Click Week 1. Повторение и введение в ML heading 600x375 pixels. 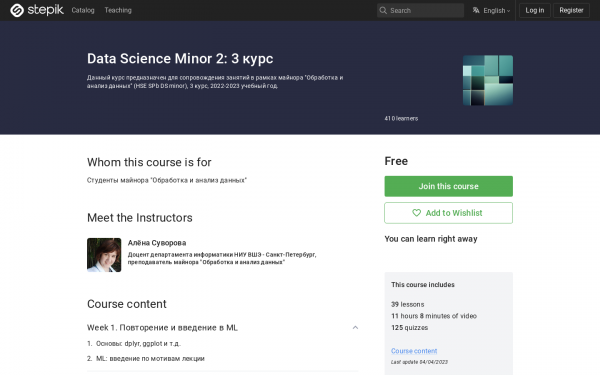point(162,328)
